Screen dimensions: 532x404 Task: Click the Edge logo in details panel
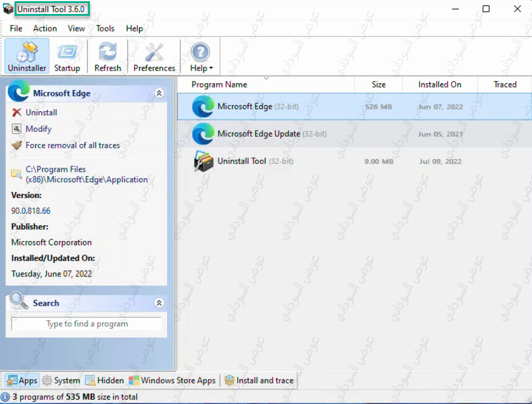click(19, 91)
